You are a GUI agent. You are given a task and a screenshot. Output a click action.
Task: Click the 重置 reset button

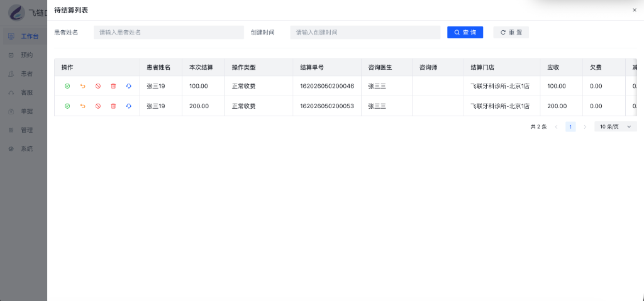(511, 33)
